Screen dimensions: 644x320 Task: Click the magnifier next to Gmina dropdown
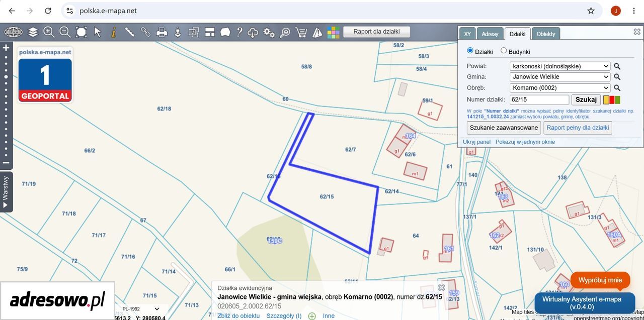tap(617, 77)
